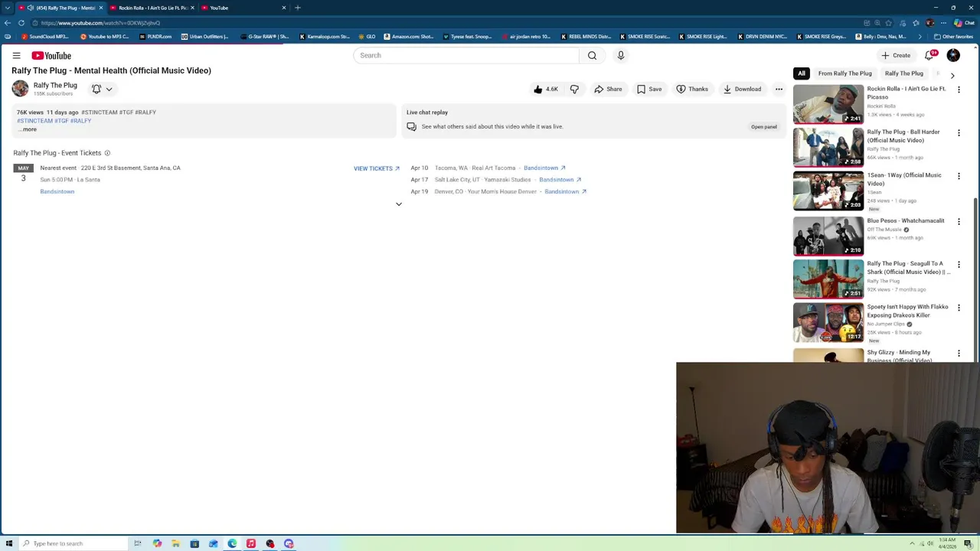Click the Share button
This screenshot has width=980, height=551.
coord(608,89)
